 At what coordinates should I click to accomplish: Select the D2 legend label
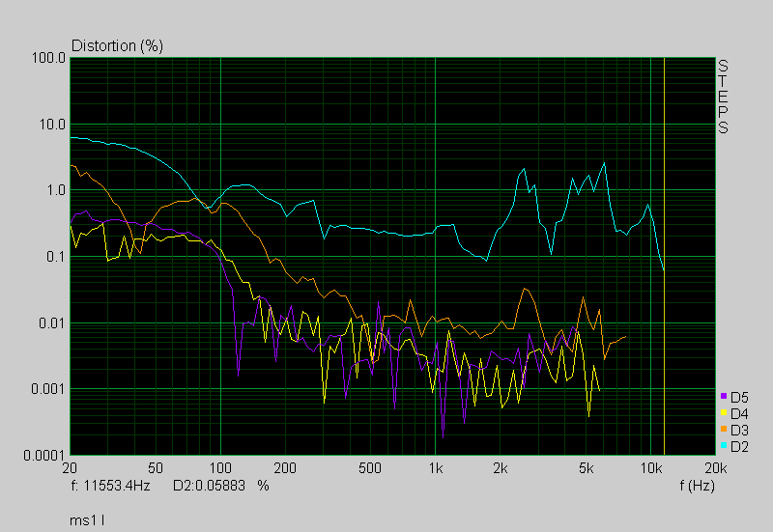tap(739, 447)
